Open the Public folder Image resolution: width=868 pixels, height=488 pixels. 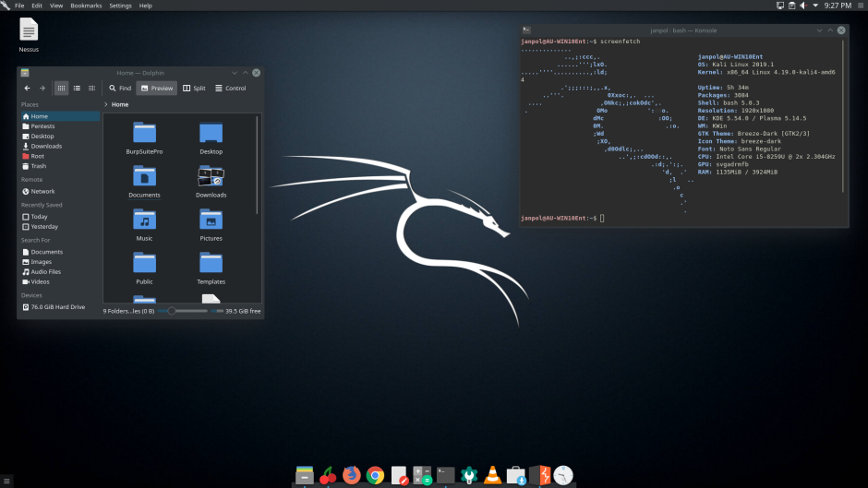(x=144, y=268)
